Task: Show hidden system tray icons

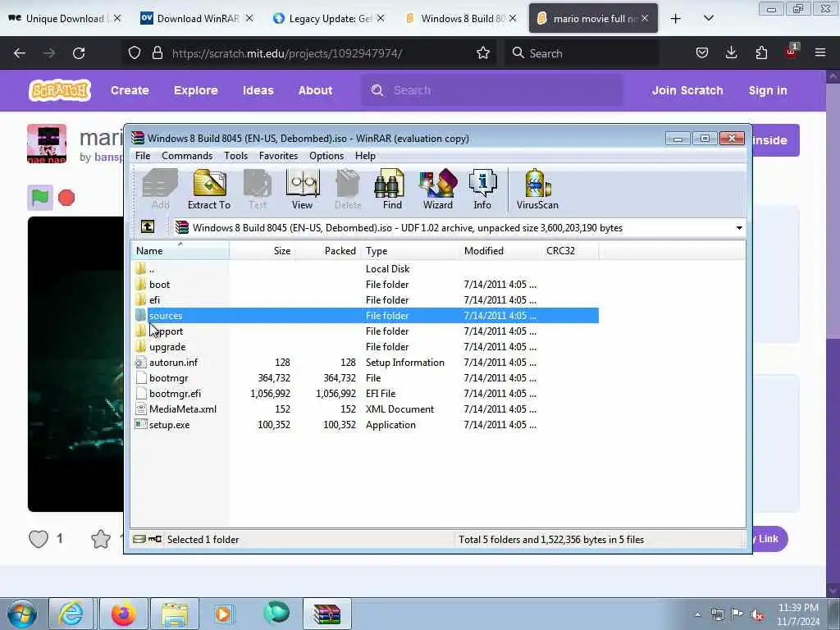Action: pyautogui.click(x=697, y=614)
